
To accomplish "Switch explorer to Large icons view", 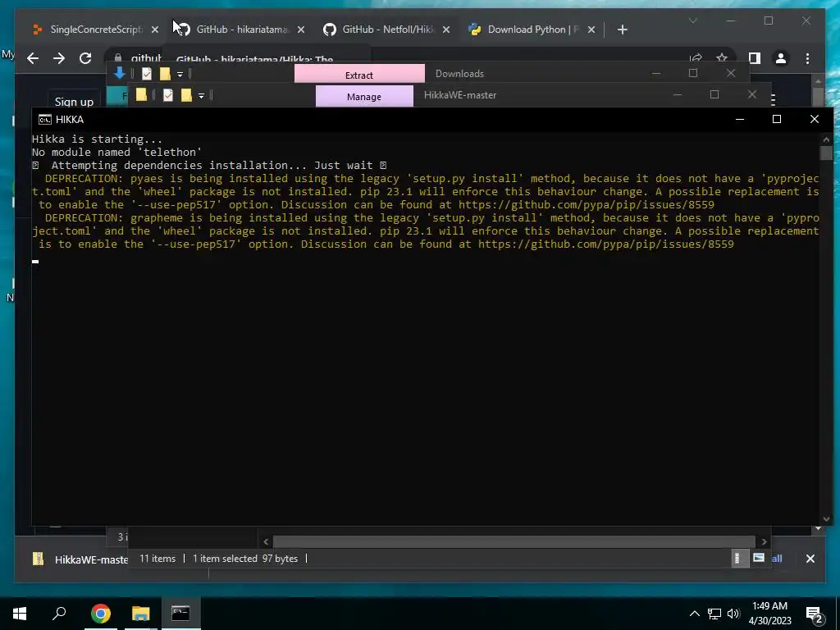I will [758, 558].
